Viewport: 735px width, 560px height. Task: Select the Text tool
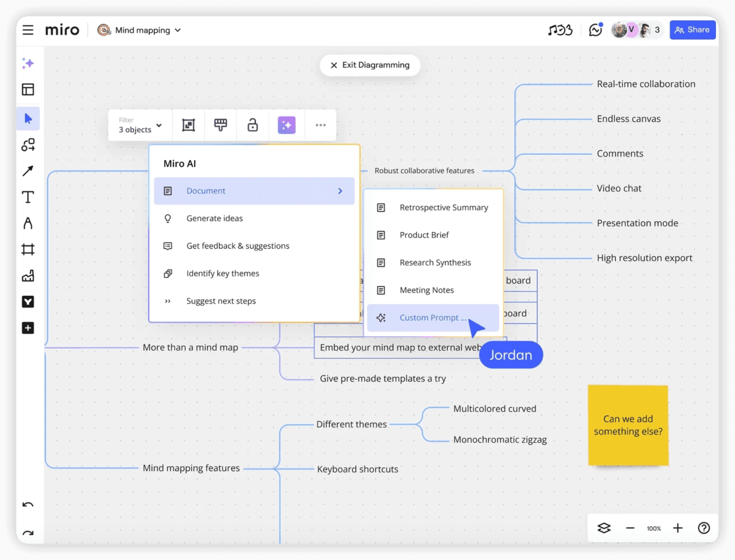(28, 197)
